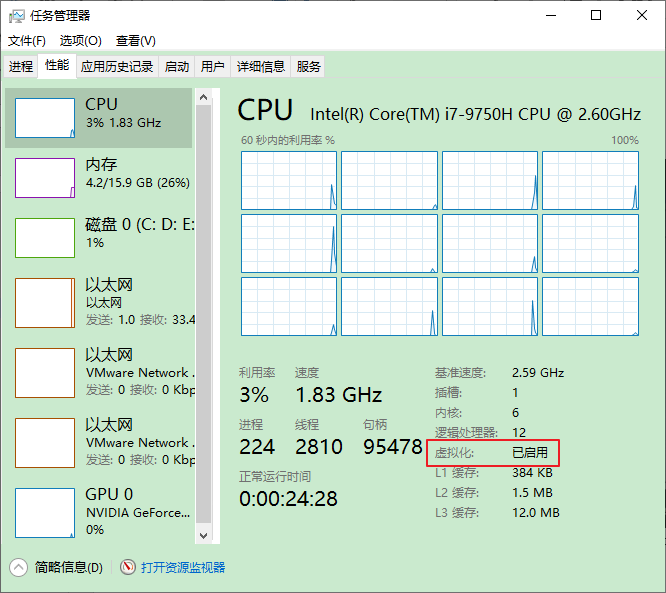The width and height of the screenshot is (666, 593).
Task: Go to the 启动 tab
Action: (x=177, y=66)
